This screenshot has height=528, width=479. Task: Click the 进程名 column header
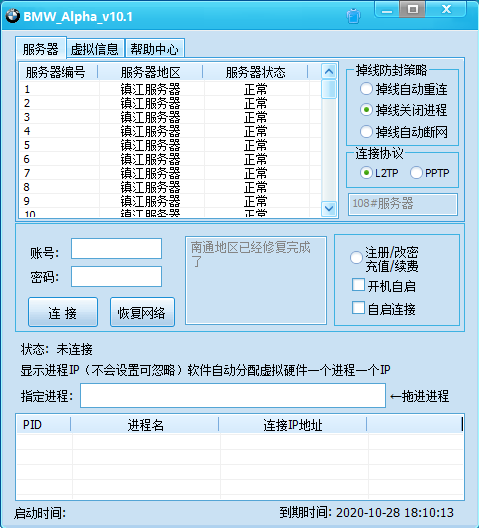[x=145, y=424]
